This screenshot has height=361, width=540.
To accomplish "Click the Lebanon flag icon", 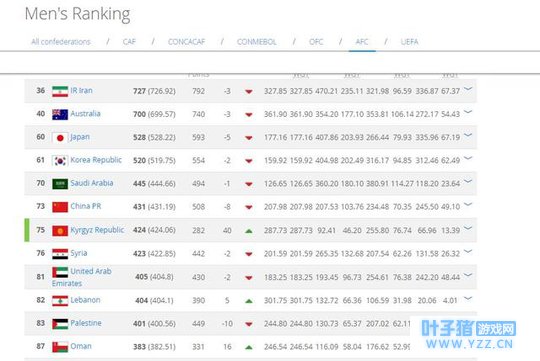I will pyautogui.click(x=60, y=301).
